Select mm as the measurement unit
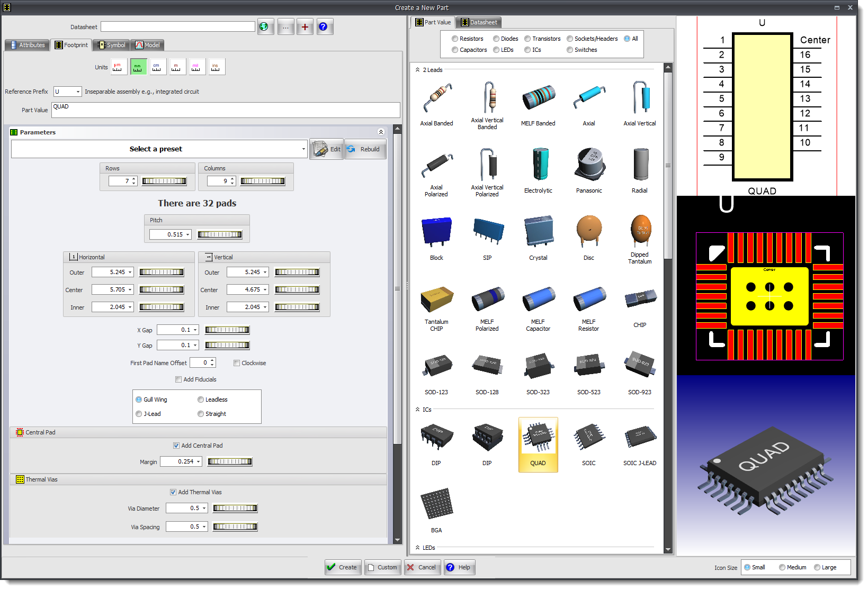Screen dimensions: 868x590 coord(138,66)
